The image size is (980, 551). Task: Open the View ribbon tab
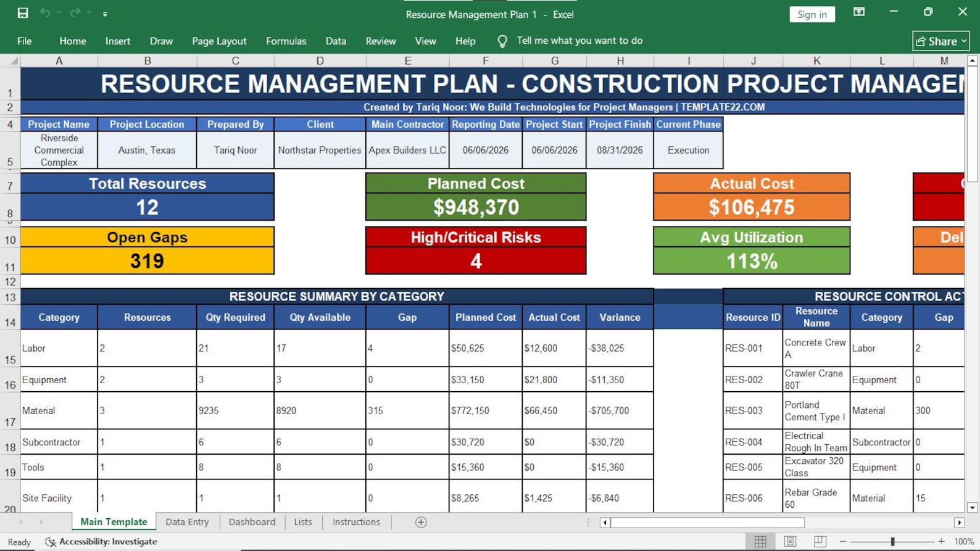pyautogui.click(x=425, y=41)
